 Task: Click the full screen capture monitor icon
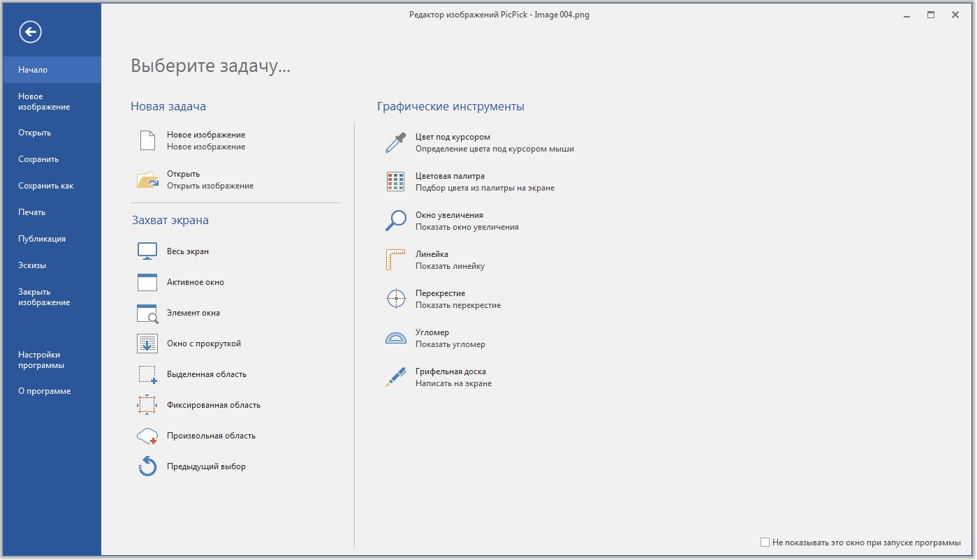coord(147,251)
